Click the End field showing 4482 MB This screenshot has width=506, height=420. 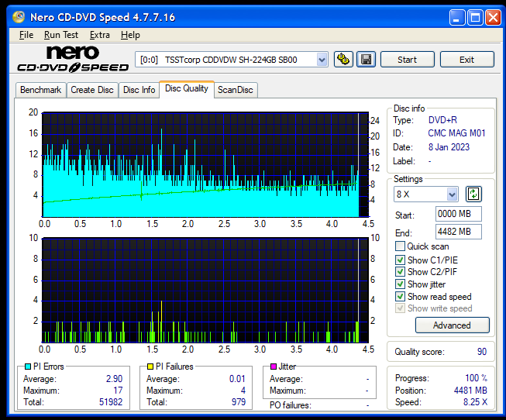(458, 232)
